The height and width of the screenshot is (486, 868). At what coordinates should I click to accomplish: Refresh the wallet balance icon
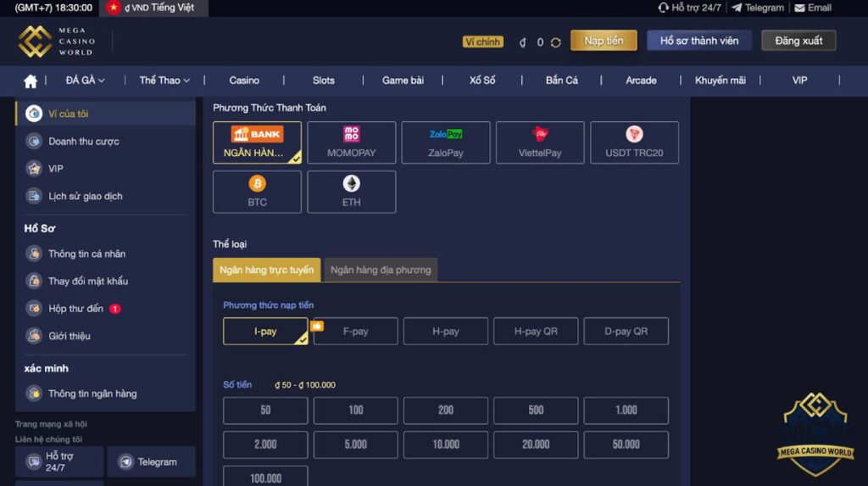click(556, 42)
